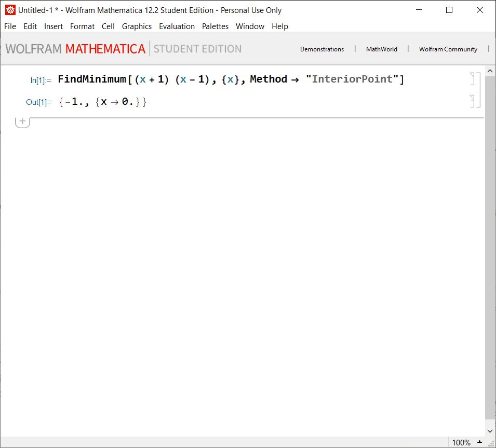Screen dimensions: 496x448
Task: Click the scroll up arrow
Action: [x=490, y=71]
